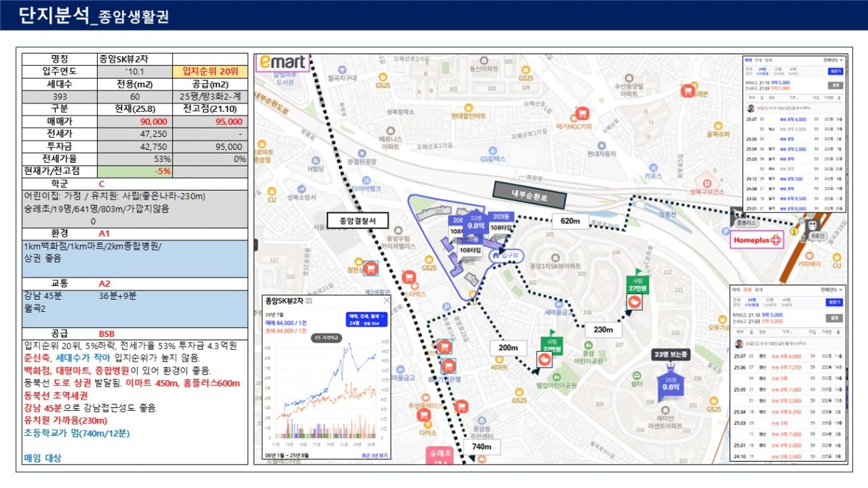
Task: Click the 입지순위 20위 table cell
Action: 210,71
